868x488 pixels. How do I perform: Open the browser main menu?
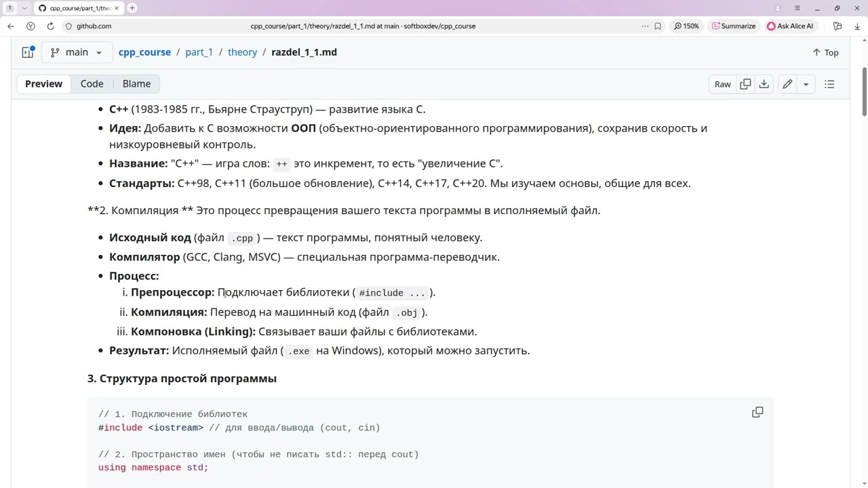pyautogui.click(x=797, y=8)
